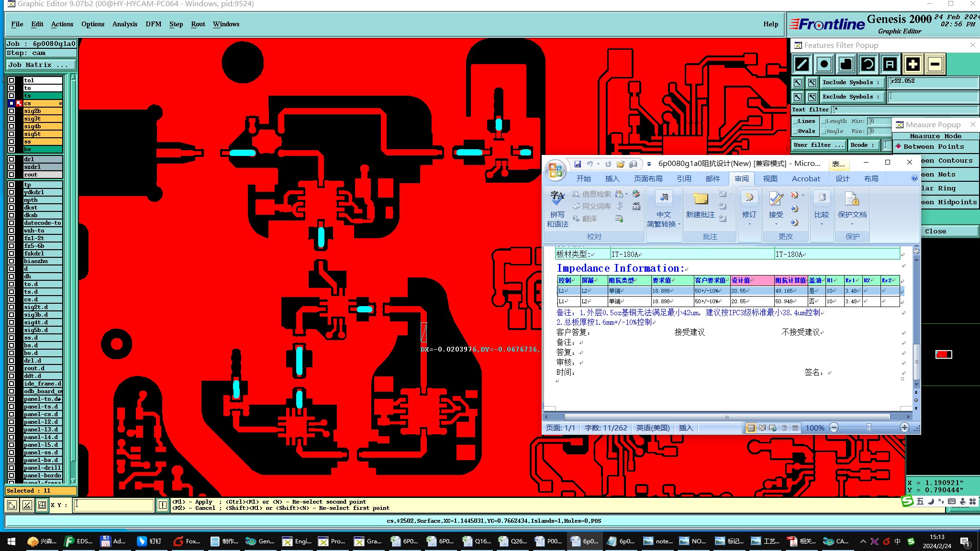Click the Job Matrix button
Image resolution: width=980 pixels, height=551 pixels.
tap(41, 65)
